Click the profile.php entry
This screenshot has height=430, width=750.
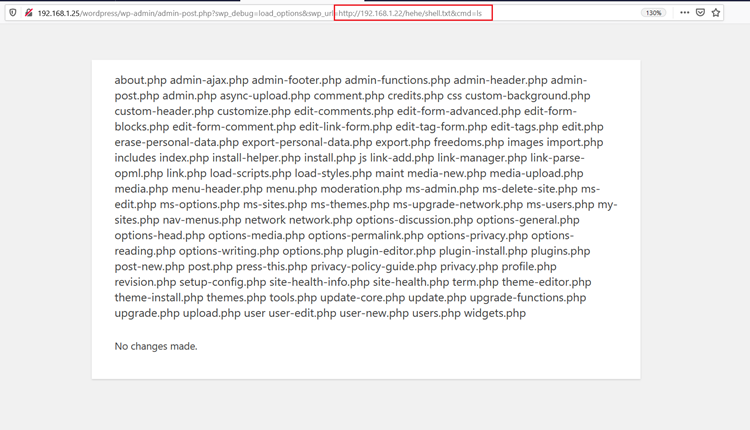529,266
